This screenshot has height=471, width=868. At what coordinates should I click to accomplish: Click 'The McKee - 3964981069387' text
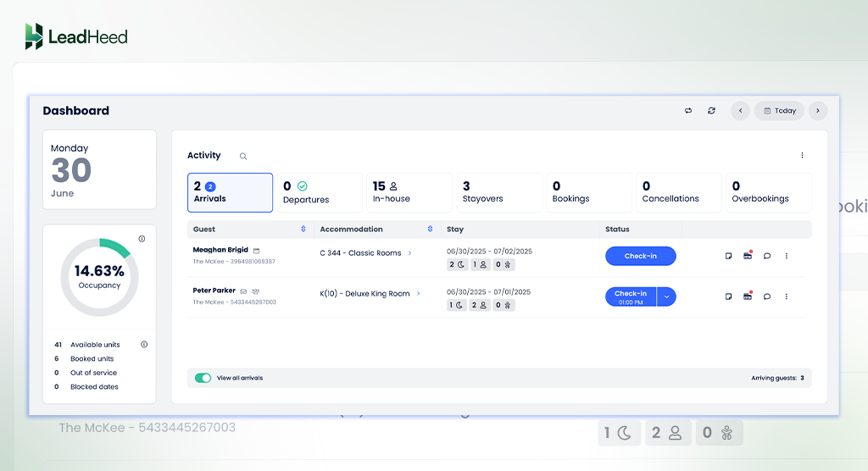234,261
